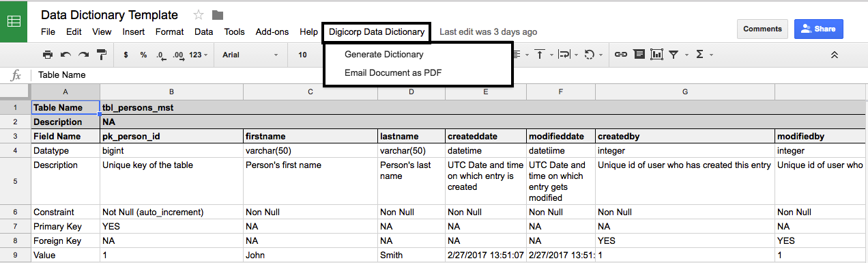Click the select-all corner box
The image size is (868, 263).
click(x=16, y=92)
